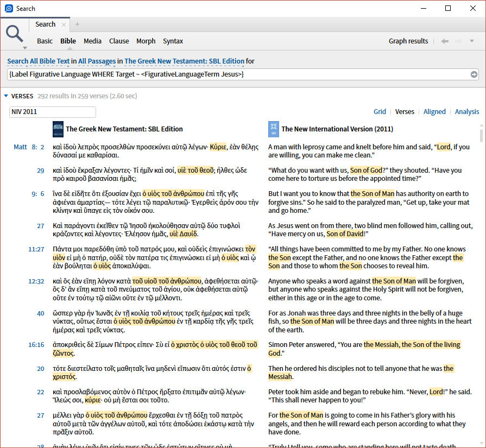Open verse reference 11:27
Screen dimensions: 486x448
tap(36, 249)
